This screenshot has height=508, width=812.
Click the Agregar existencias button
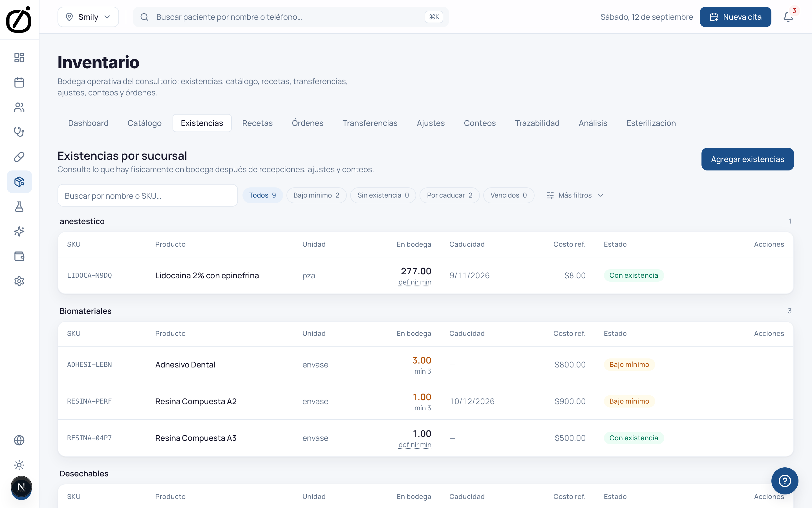coord(747,159)
